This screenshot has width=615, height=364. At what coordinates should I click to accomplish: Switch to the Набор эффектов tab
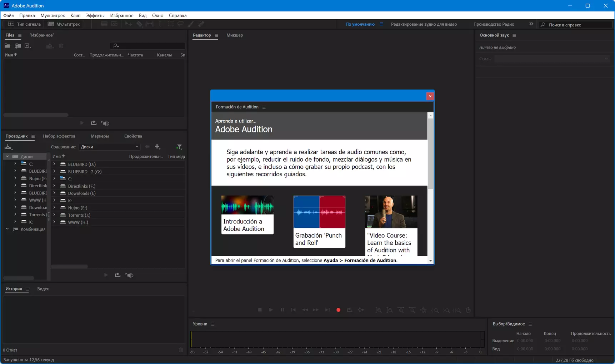59,136
